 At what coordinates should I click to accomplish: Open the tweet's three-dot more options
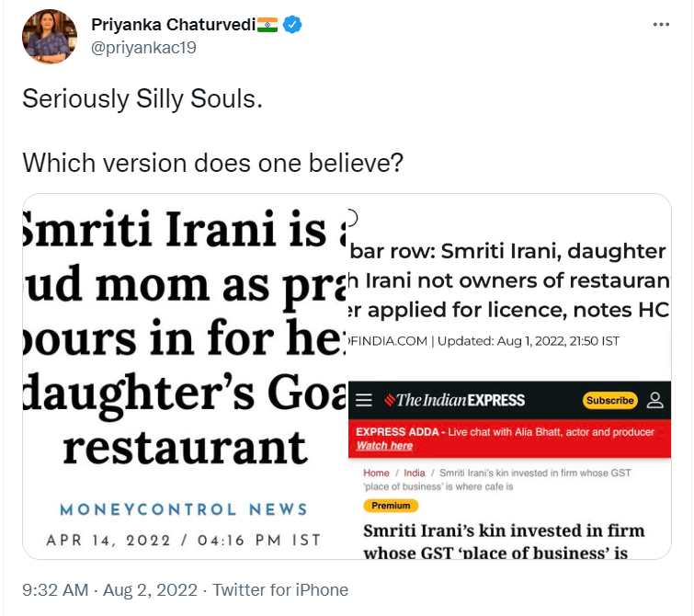(x=660, y=25)
